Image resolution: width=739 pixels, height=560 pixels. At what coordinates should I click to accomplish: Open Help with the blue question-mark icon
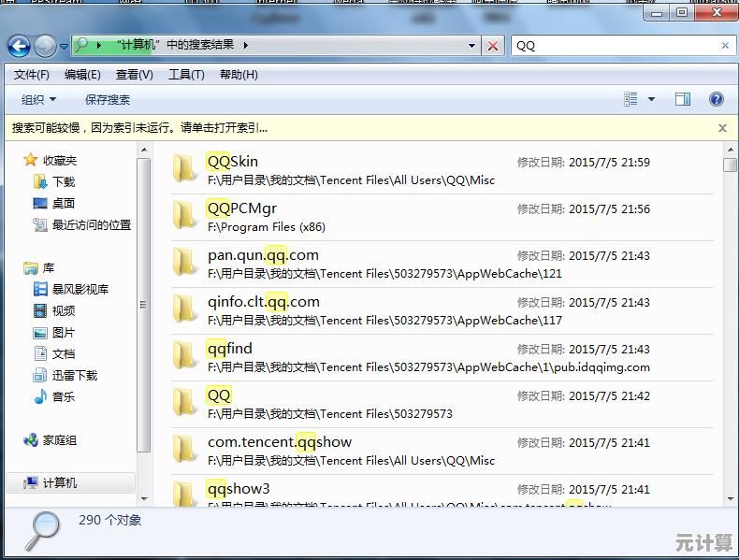716,99
